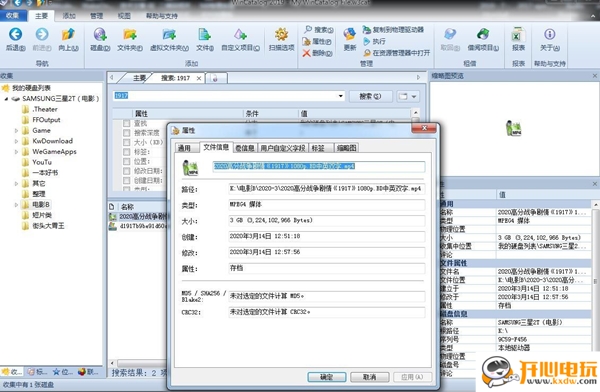
Task: Expand the KwDownload folder node
Action: [16, 141]
